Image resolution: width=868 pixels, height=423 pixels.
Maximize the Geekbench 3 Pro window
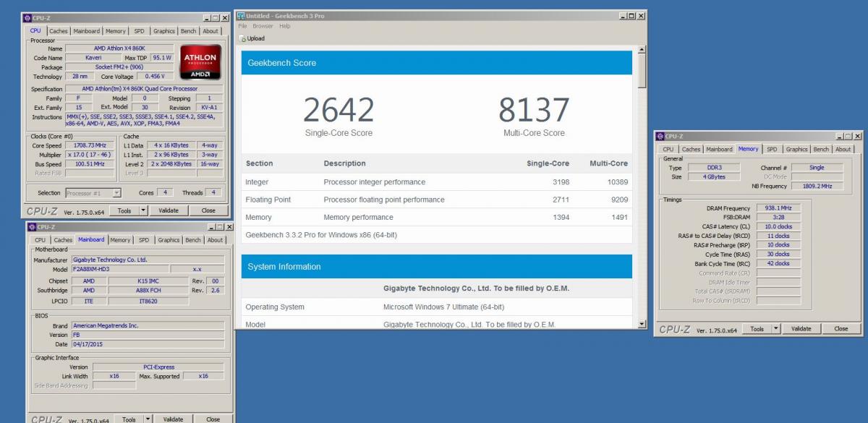coord(632,16)
